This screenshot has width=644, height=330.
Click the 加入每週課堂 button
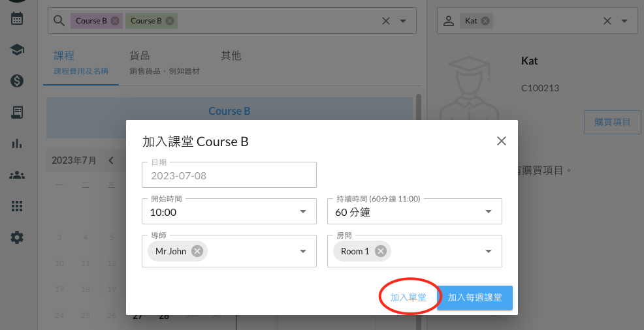click(x=475, y=297)
